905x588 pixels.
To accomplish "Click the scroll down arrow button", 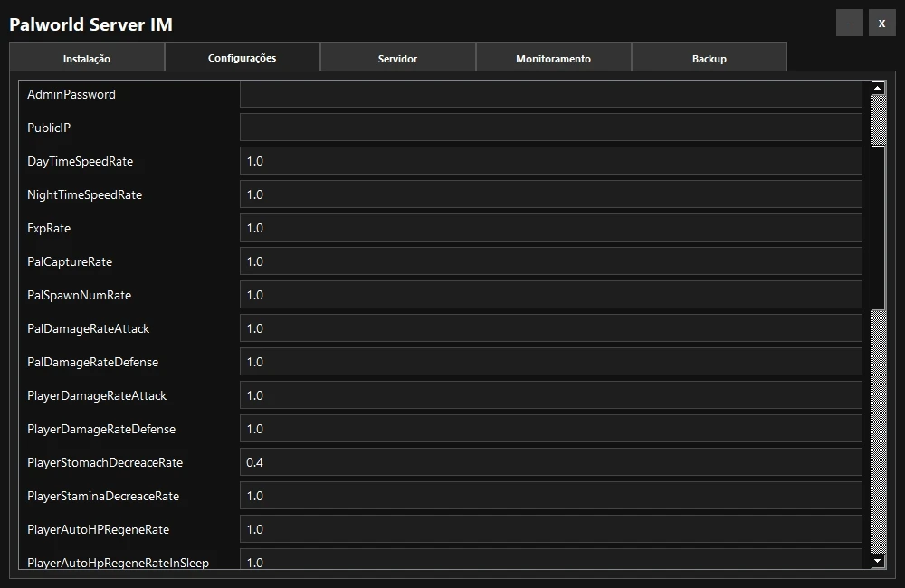I will tap(878, 561).
